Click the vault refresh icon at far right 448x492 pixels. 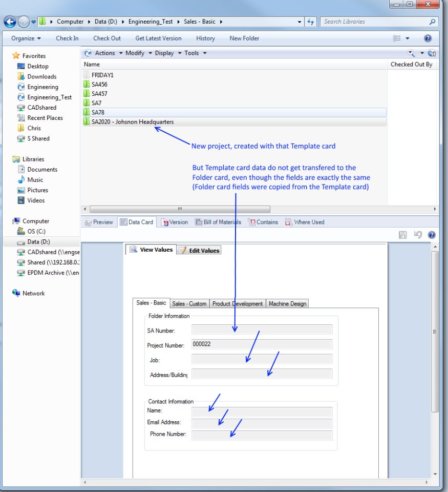click(432, 53)
